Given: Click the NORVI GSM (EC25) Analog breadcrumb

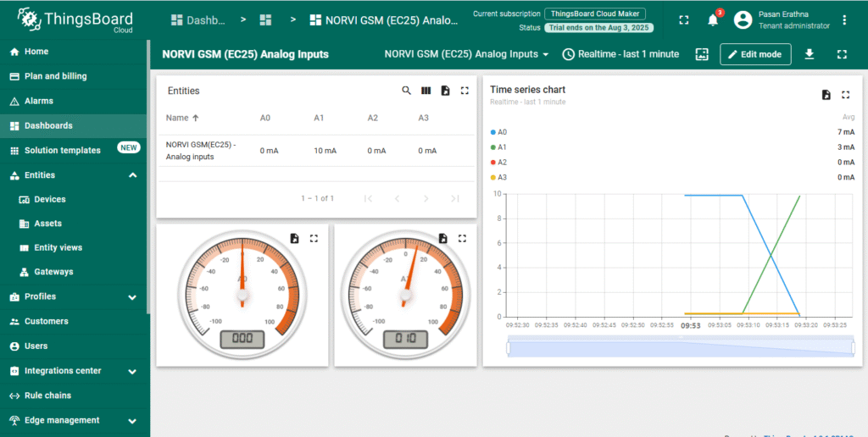Looking at the screenshot, I should 384,20.
